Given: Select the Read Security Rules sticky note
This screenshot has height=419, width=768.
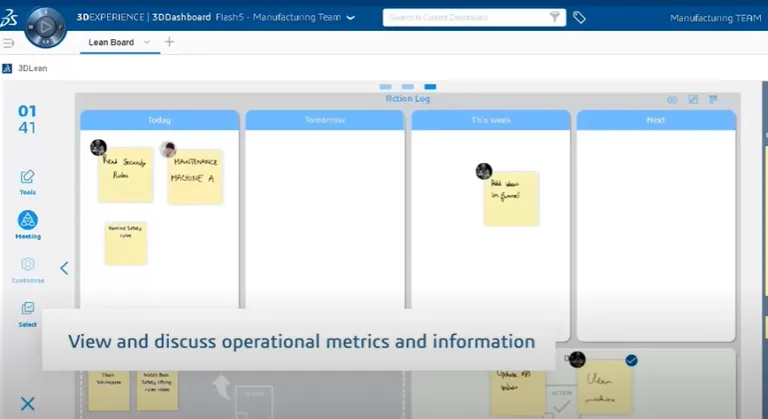Looking at the screenshot, I should pyautogui.click(x=125, y=174).
